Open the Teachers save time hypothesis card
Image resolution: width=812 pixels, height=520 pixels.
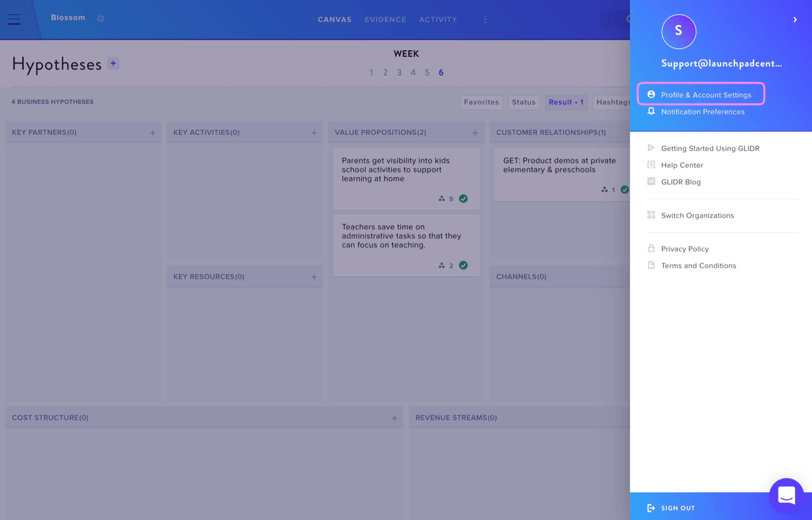tap(406, 246)
